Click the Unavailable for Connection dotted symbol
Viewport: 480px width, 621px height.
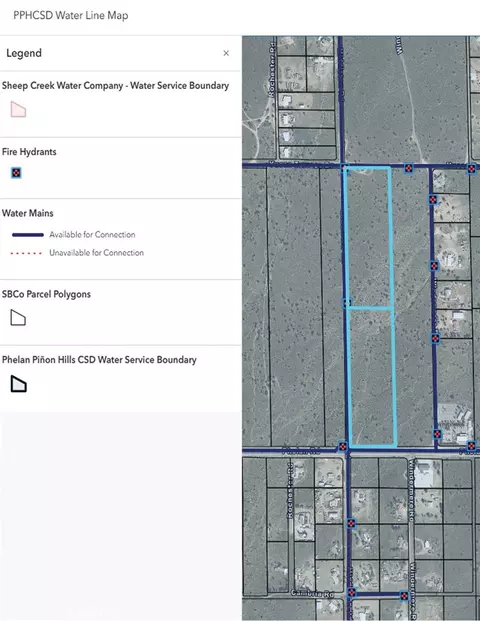click(x=27, y=253)
